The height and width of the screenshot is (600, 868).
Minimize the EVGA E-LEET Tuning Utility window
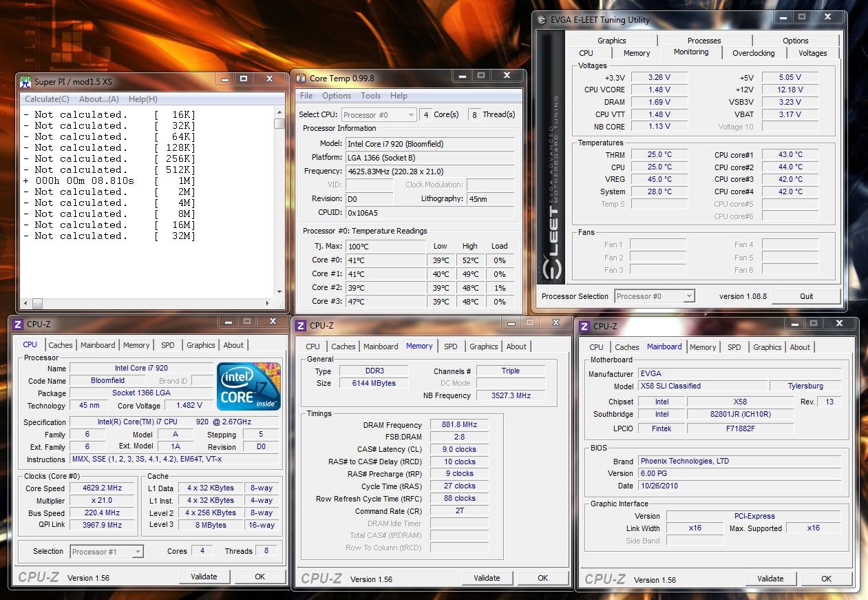(785, 17)
